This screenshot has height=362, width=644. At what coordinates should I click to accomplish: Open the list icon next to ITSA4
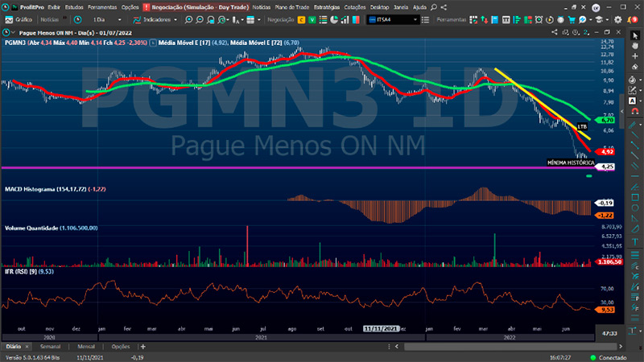click(x=426, y=19)
